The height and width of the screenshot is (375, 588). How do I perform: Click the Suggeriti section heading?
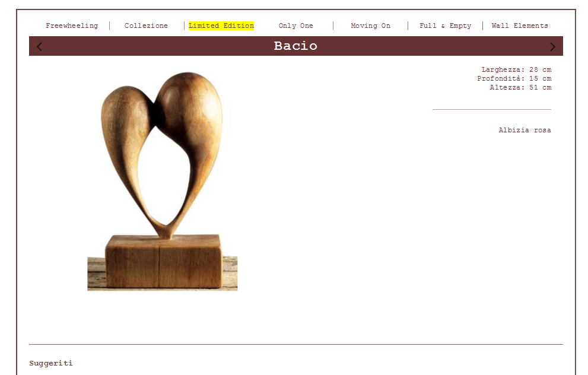point(51,363)
